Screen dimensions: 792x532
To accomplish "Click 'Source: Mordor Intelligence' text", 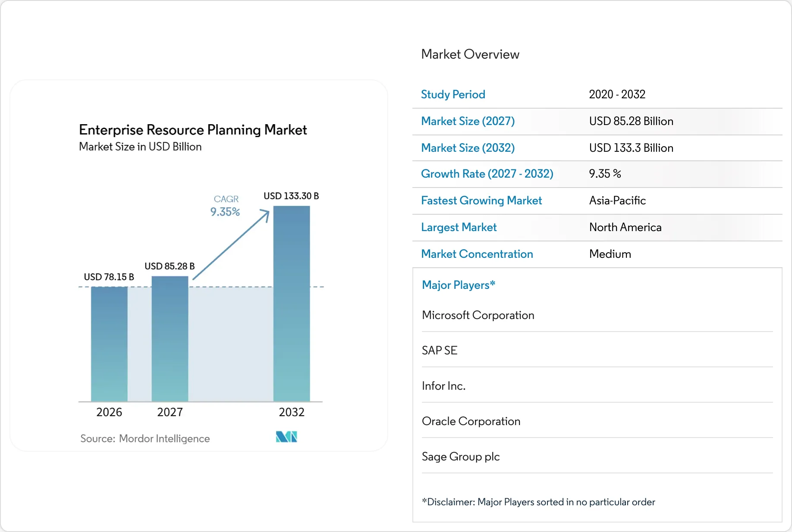I will coord(145,438).
